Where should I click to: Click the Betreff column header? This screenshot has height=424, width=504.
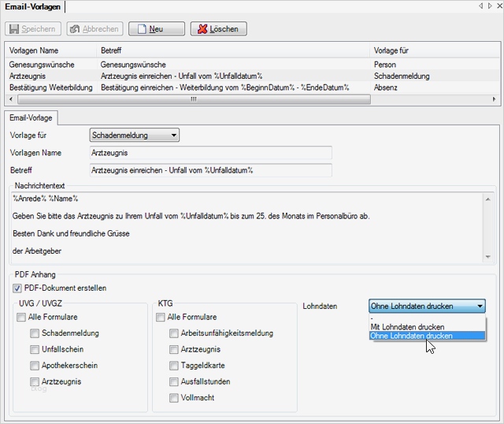233,50
